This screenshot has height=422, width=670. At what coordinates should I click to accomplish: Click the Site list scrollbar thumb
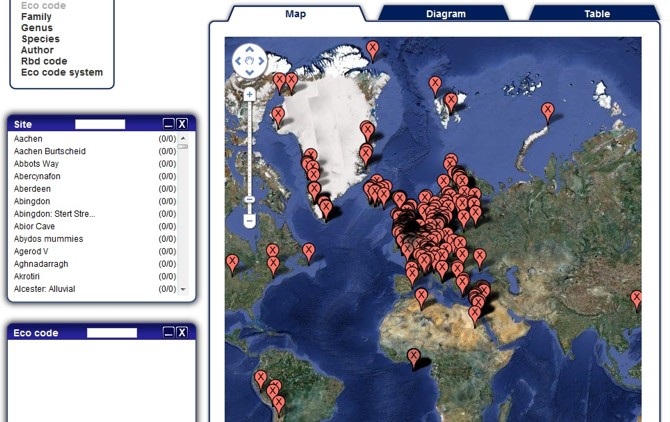pyautogui.click(x=183, y=147)
